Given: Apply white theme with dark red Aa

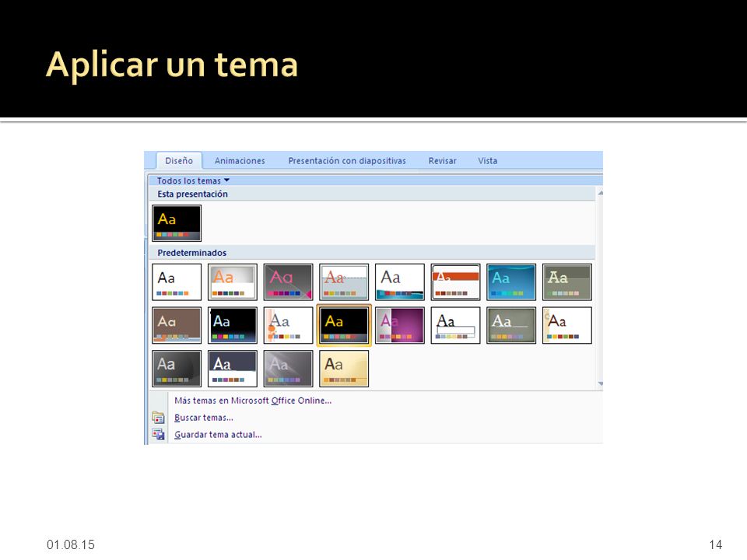Looking at the screenshot, I should [x=567, y=325].
